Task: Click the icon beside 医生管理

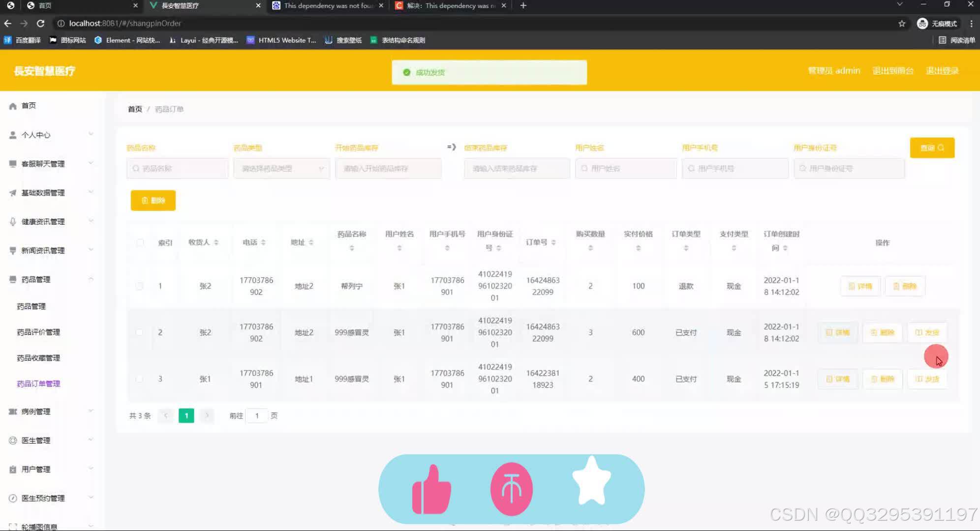Action: coord(13,441)
